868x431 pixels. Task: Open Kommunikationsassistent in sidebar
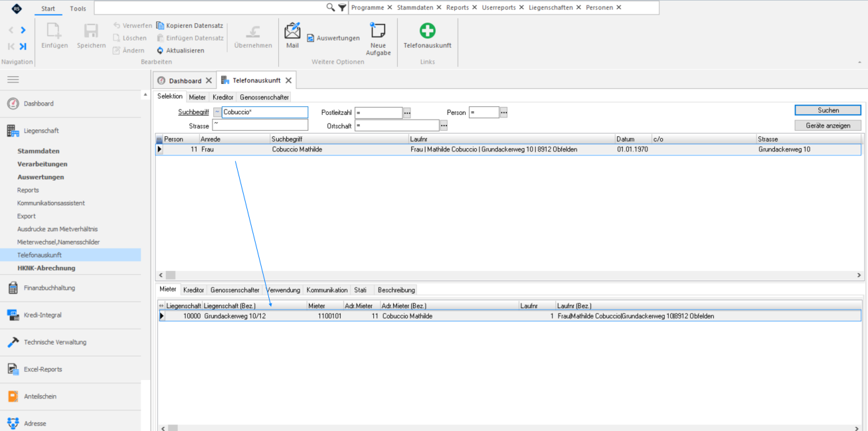51,203
